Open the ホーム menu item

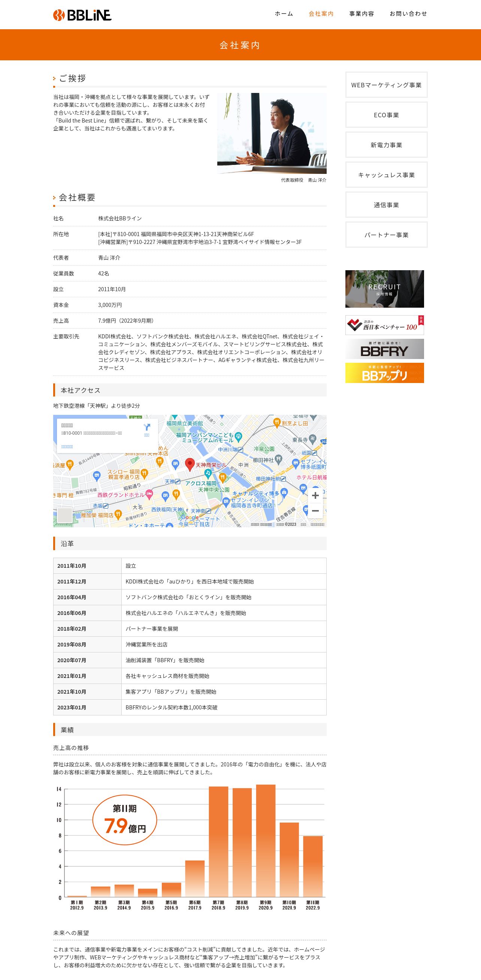[284, 14]
